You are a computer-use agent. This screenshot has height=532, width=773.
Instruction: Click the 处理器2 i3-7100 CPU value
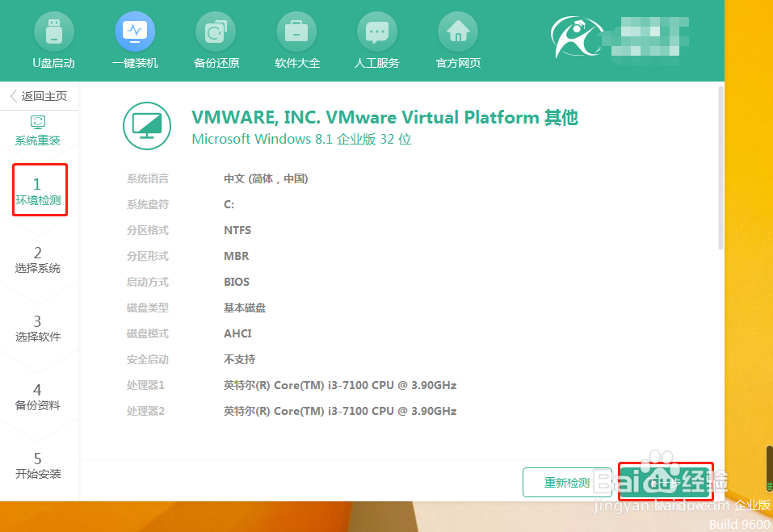click(x=340, y=411)
